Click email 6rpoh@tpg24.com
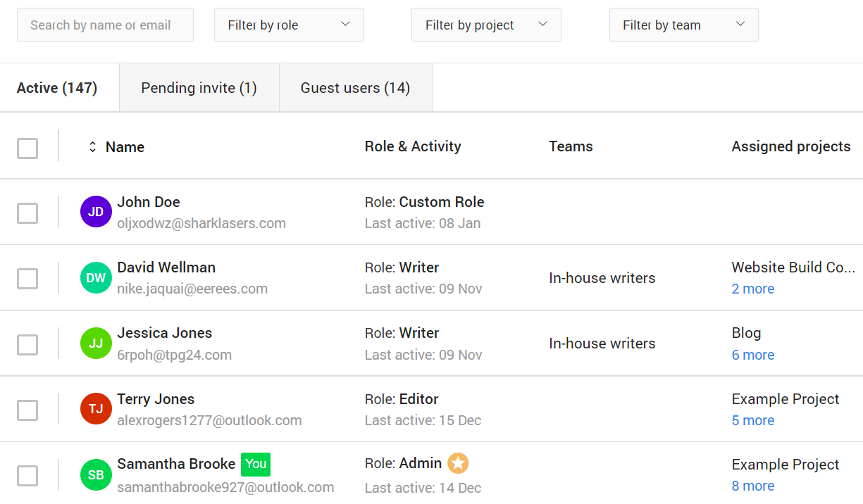The height and width of the screenshot is (504, 863). pyautogui.click(x=175, y=355)
